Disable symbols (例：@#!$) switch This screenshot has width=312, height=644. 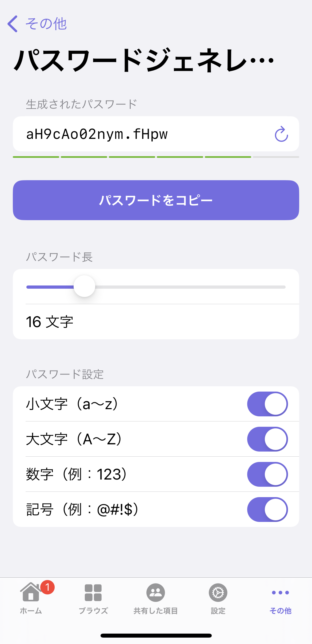(267, 509)
